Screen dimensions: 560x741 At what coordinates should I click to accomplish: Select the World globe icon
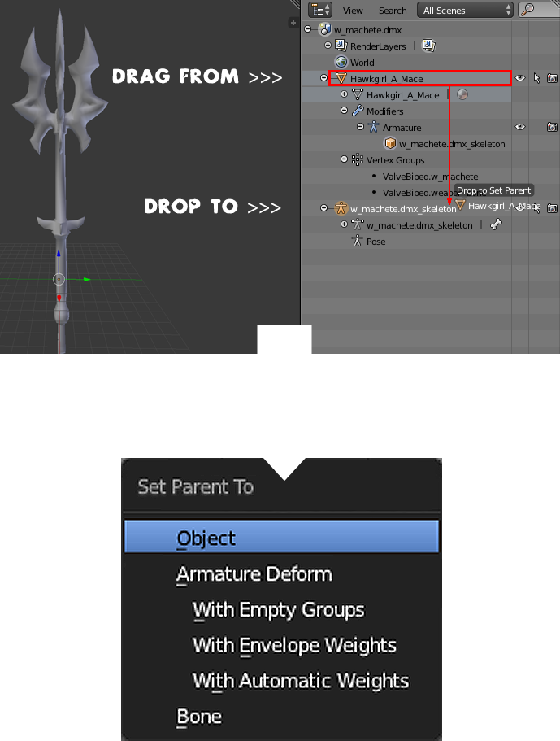pyautogui.click(x=341, y=62)
